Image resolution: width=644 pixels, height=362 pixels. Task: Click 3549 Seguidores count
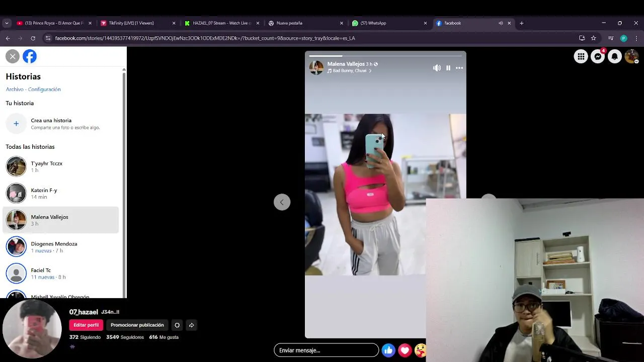125,337
